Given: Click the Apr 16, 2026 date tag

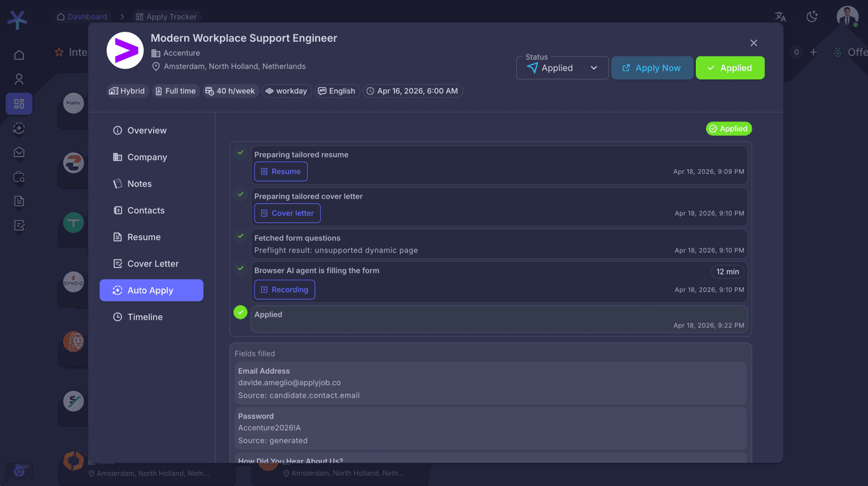Looking at the screenshot, I should pyautogui.click(x=412, y=91).
